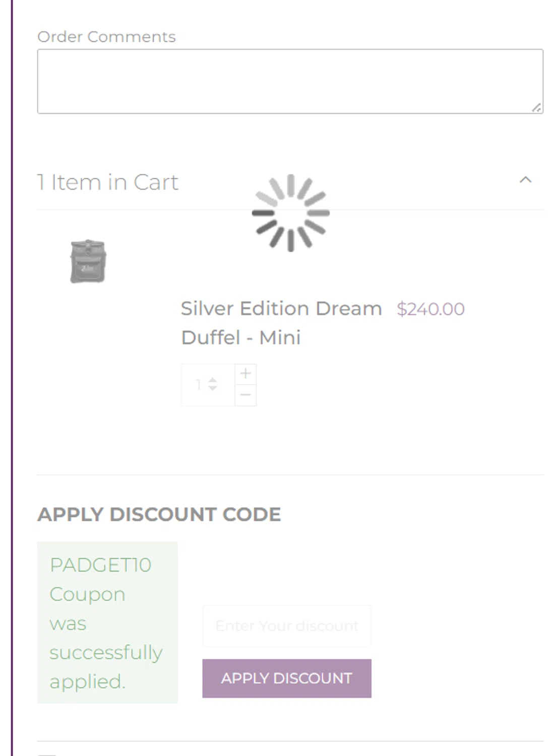Click the $240.00 price text
This screenshot has height=756, width=553.
[x=431, y=309]
